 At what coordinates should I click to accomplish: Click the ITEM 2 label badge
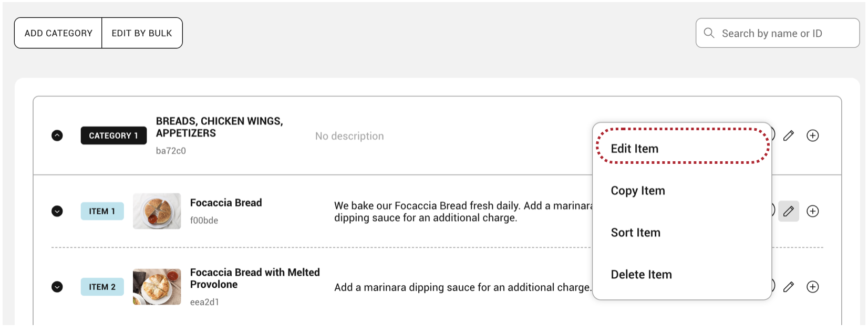(x=102, y=287)
